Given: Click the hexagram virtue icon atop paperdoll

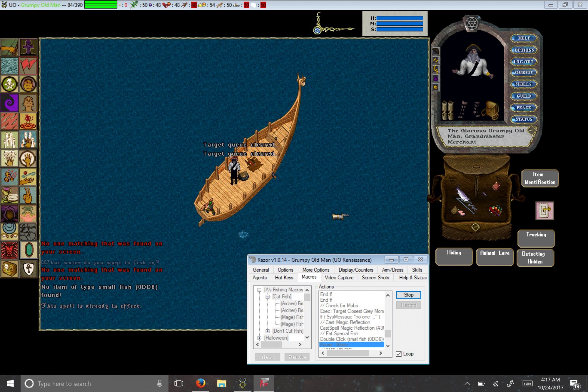Looking at the screenshot, I should 471,23.
